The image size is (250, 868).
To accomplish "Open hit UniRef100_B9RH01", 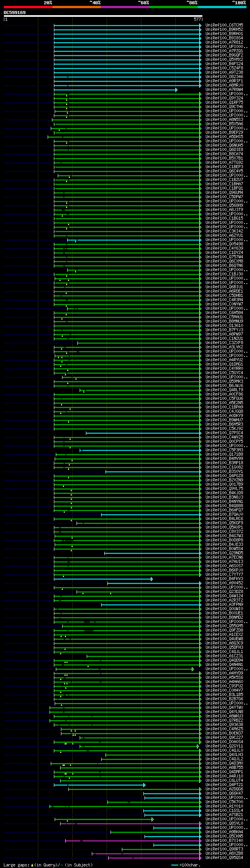I will pyautogui.click(x=224, y=34).
